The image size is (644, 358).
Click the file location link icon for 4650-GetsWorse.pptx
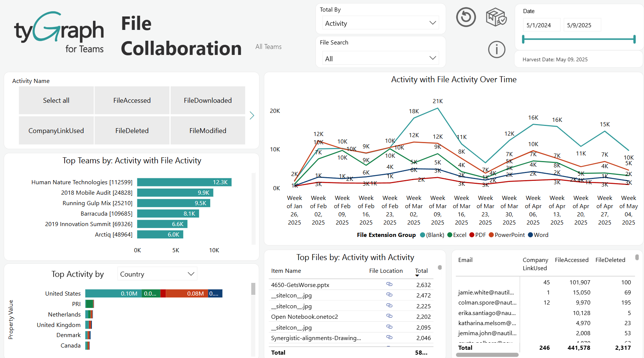(389, 284)
